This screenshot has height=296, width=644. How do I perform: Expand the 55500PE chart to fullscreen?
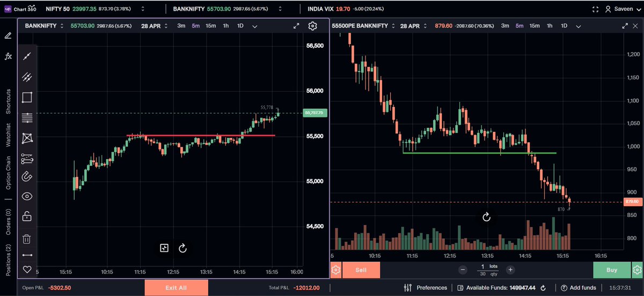click(x=625, y=26)
